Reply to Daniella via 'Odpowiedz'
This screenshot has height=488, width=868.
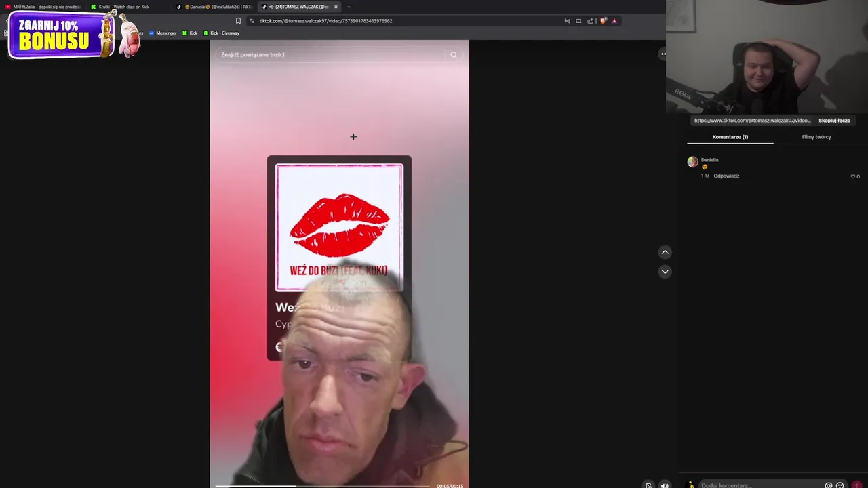tap(726, 176)
